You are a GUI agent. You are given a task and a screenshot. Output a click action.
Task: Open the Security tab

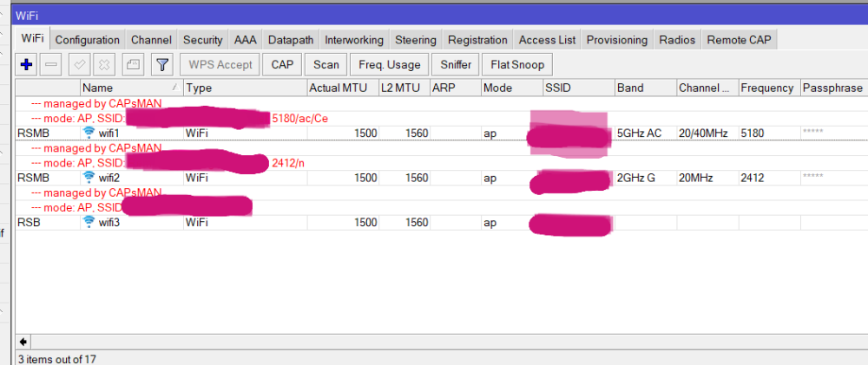(202, 40)
